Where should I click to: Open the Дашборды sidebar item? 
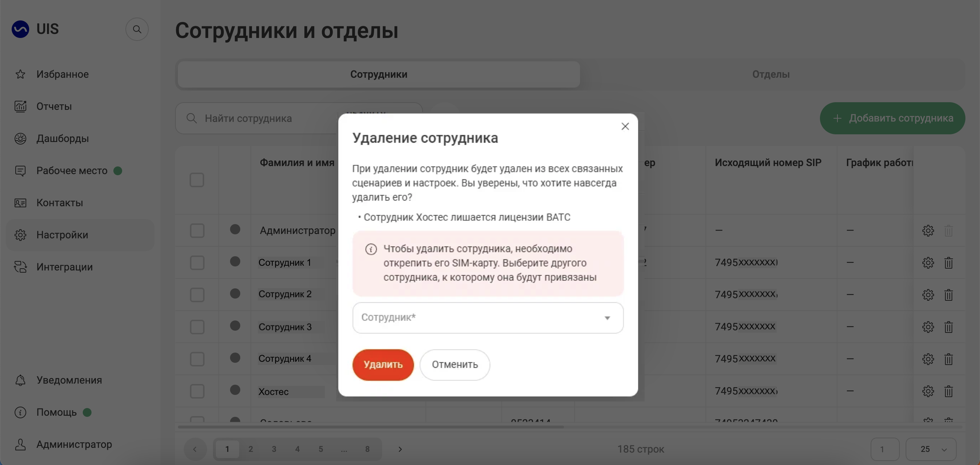tap(62, 139)
